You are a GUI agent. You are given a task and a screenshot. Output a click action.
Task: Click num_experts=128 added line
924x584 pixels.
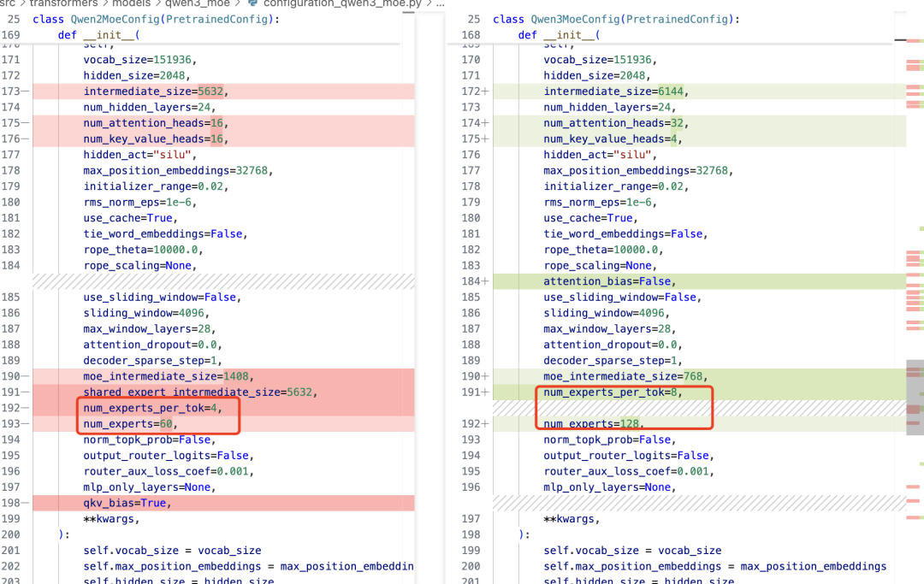594,424
